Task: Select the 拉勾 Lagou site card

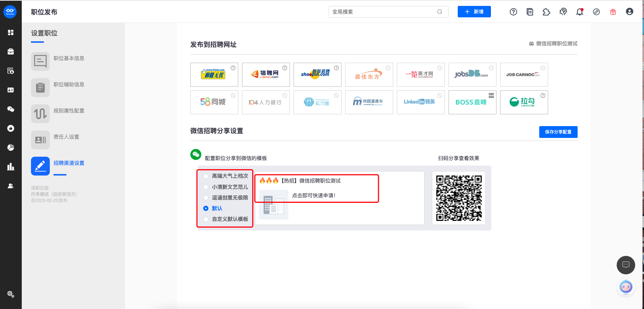Action: (524, 102)
